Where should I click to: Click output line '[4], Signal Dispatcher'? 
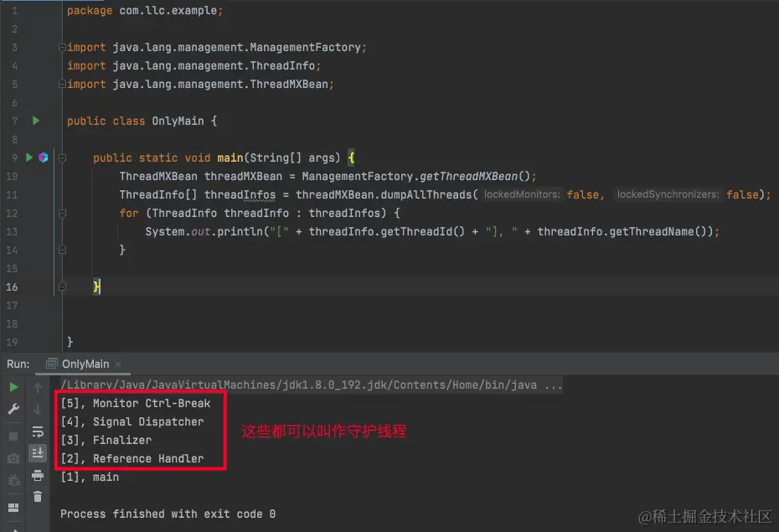(132, 421)
